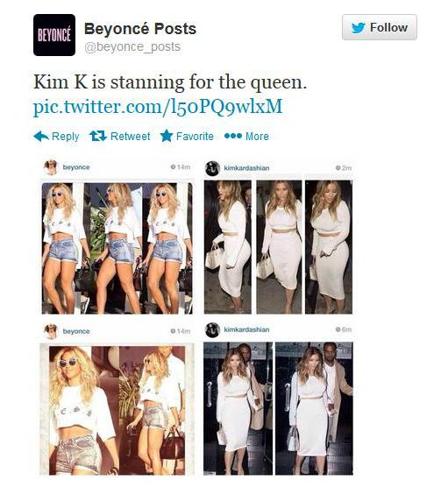The image size is (448, 487).
Task: Click the lower beyonce Instagram avatar
Action: [51, 331]
